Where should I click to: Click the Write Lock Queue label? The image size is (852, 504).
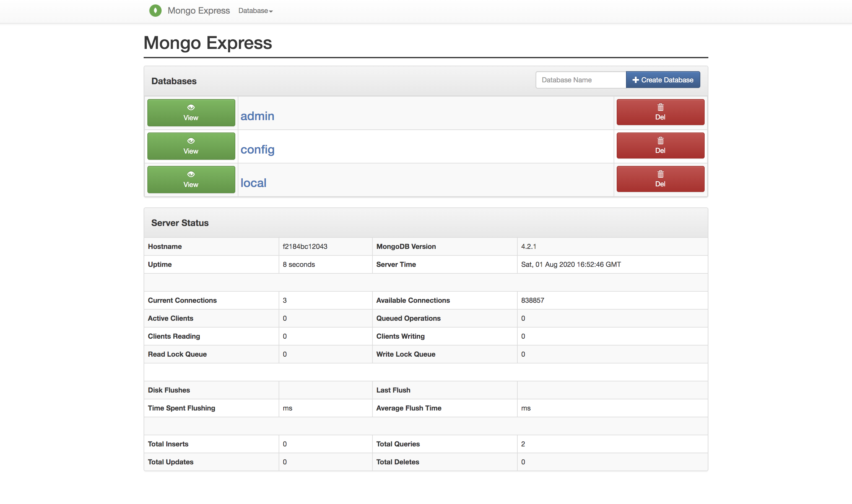[406, 354]
